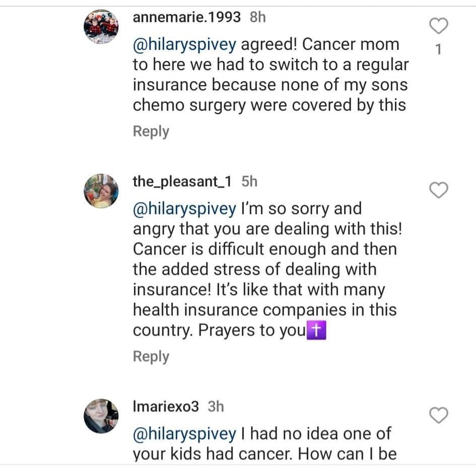Follow the @hilaryspivey mention in the_pleasant_1's comment
476x475 pixels.
tap(184, 209)
